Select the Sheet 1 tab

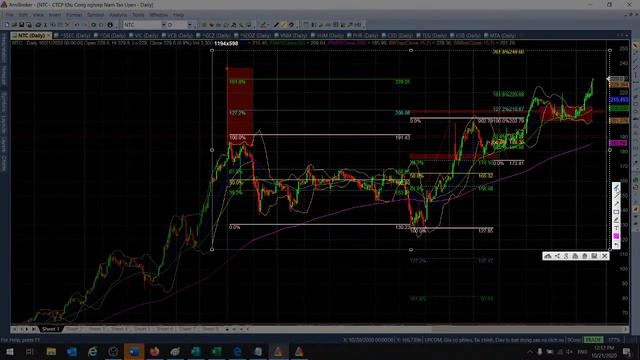(51, 329)
